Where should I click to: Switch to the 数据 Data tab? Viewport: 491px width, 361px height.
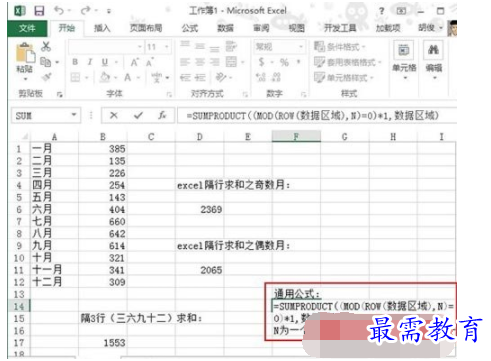point(226,28)
